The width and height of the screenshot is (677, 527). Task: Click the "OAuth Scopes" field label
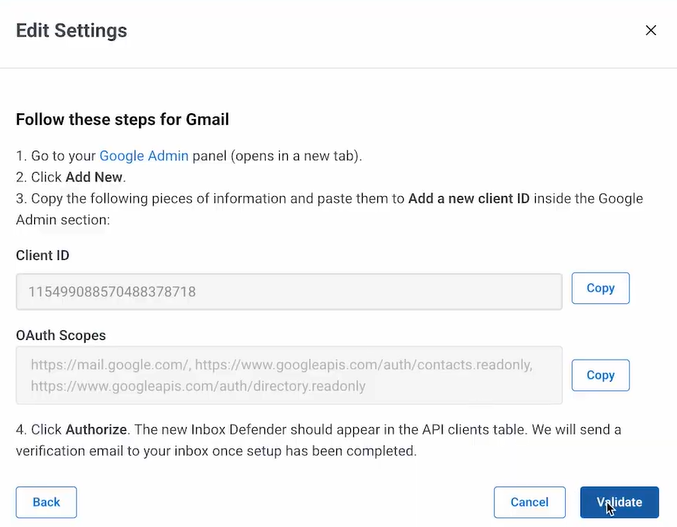coord(61,335)
